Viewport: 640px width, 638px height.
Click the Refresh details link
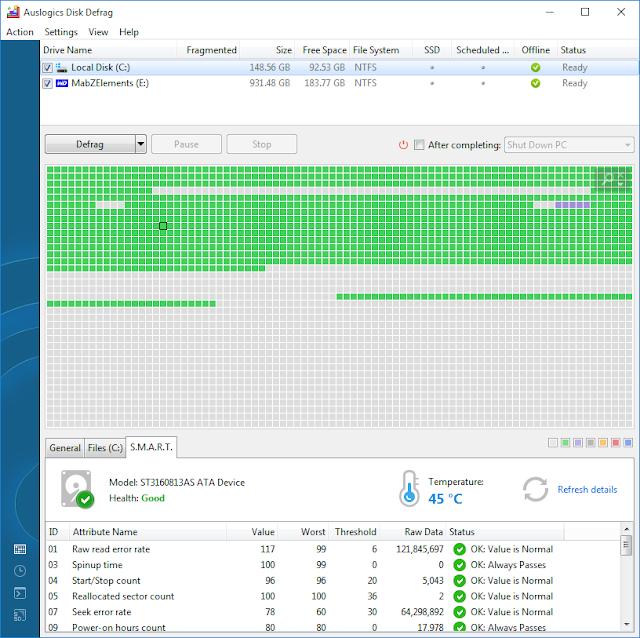(x=587, y=489)
